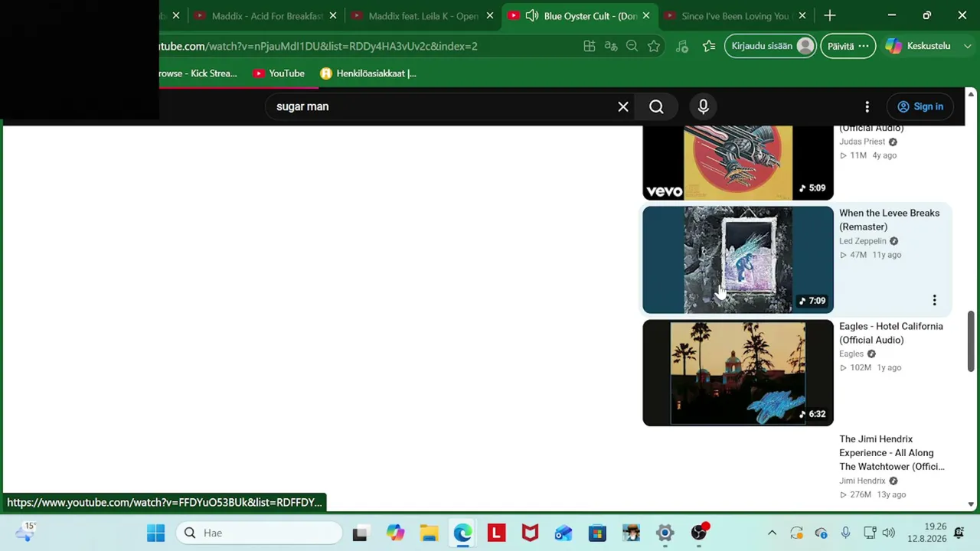Click the translate page icon
The height and width of the screenshot is (551, 980).
611,46
